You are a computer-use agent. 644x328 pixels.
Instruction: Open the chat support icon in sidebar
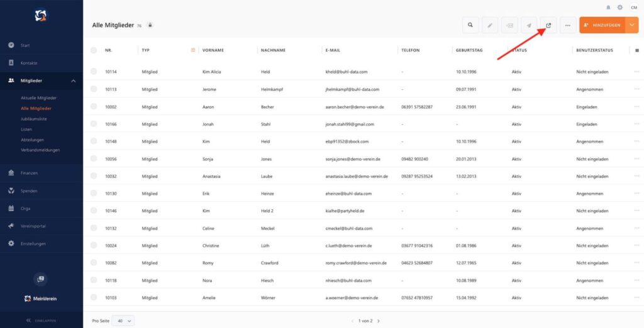click(x=41, y=279)
